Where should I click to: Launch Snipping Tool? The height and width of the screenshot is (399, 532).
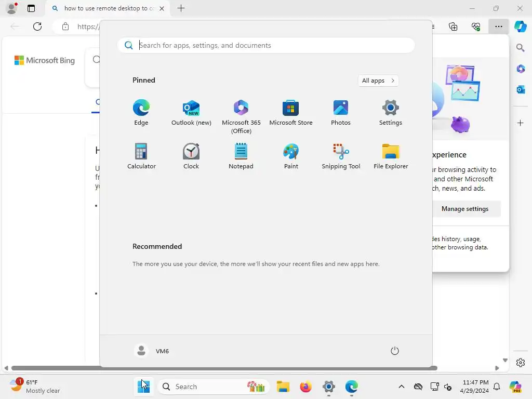click(341, 156)
